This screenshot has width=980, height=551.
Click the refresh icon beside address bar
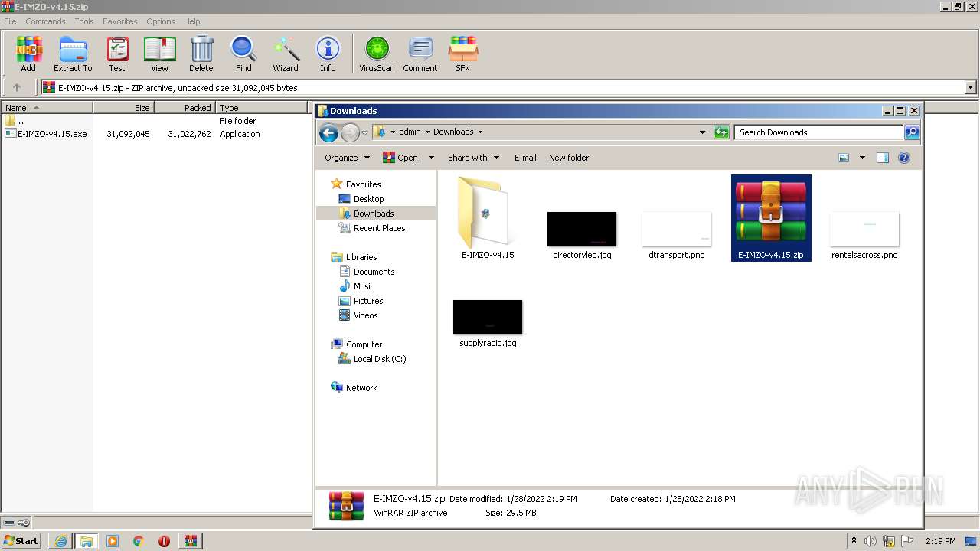tap(721, 132)
